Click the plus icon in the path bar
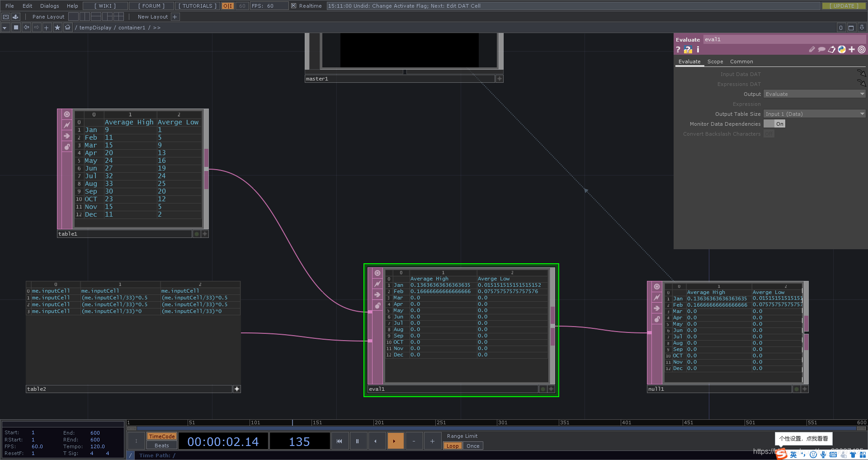The image size is (868, 460). [x=47, y=28]
